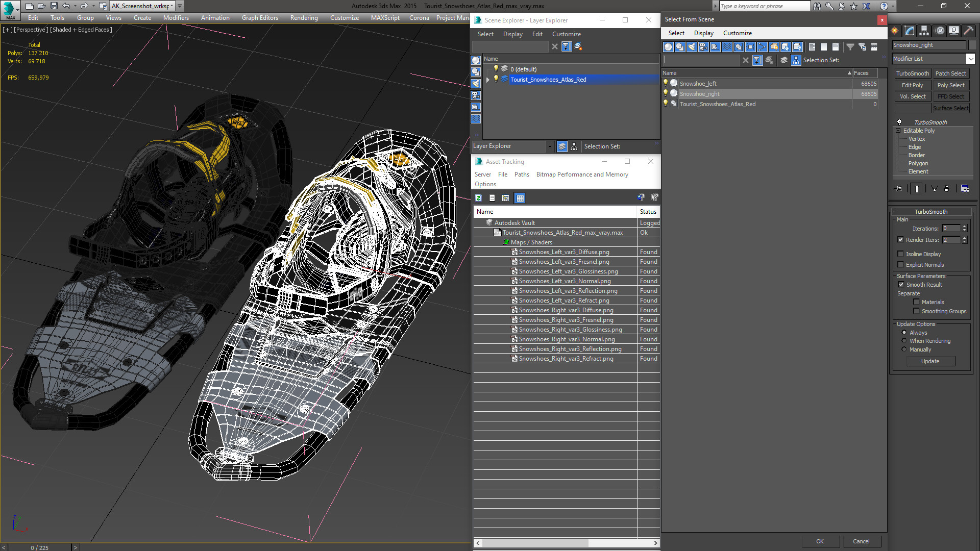980x551 pixels.
Task: Click Refresh icon in Asset Tracking toolbar
Action: pos(478,198)
